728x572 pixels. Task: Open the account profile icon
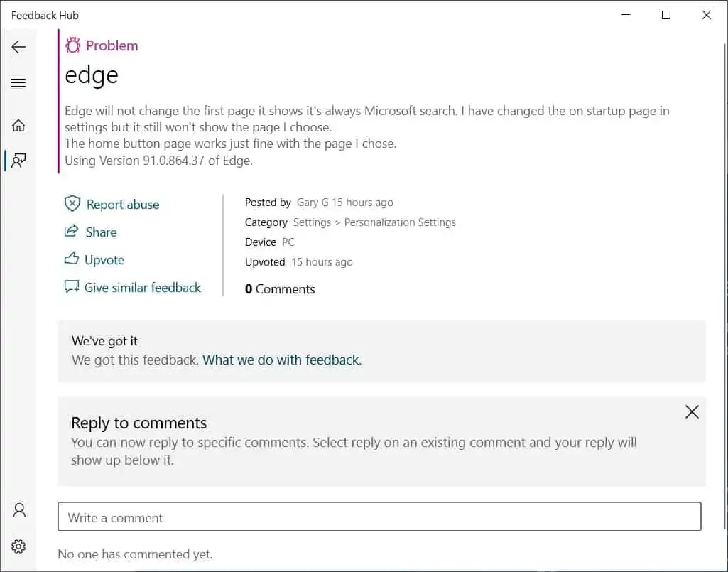[x=18, y=510]
